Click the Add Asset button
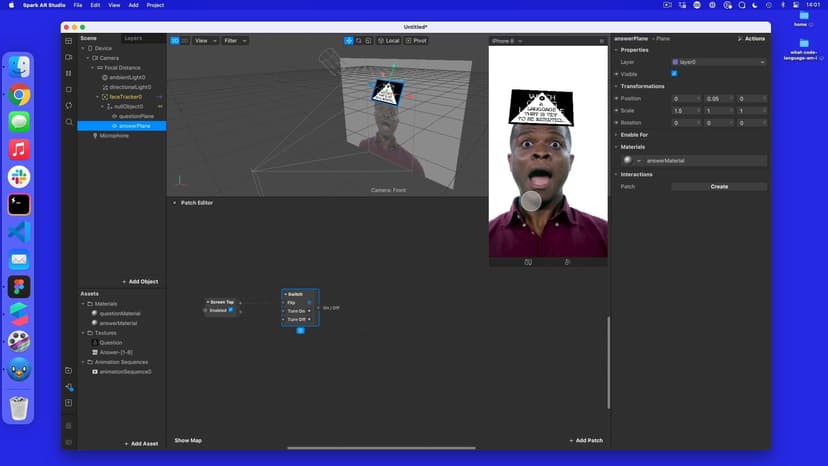Image resolution: width=828 pixels, height=466 pixels. coord(141,444)
